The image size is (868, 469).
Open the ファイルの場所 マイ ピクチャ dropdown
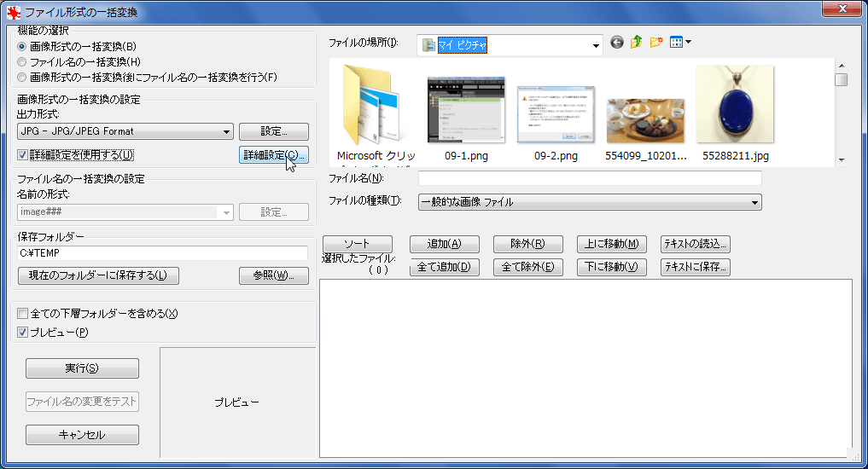coord(510,45)
